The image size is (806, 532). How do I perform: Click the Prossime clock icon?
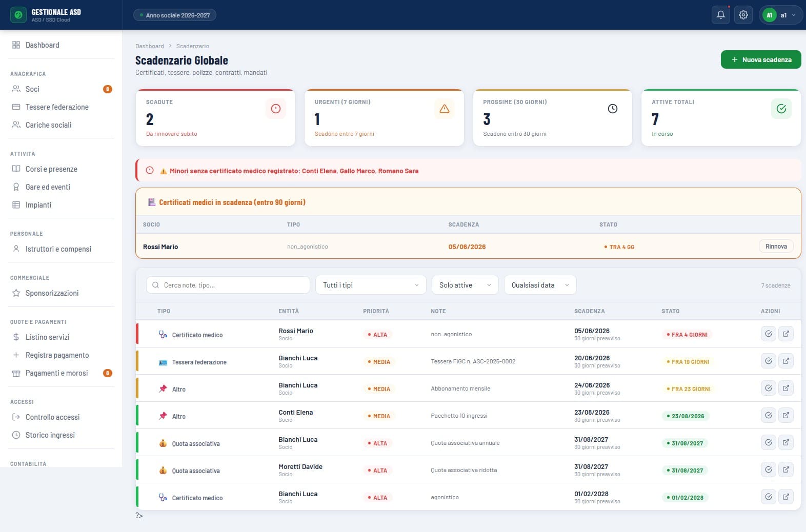pos(613,109)
